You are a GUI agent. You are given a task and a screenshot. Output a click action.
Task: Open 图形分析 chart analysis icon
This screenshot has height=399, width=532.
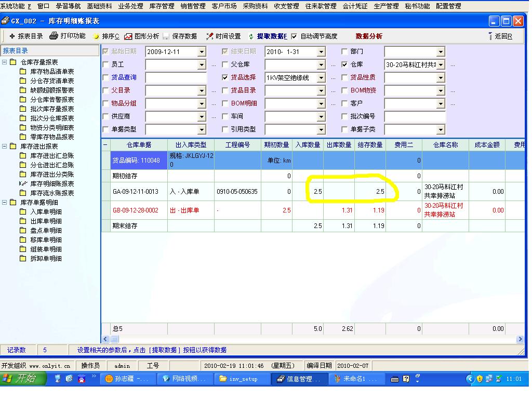[x=128, y=36]
